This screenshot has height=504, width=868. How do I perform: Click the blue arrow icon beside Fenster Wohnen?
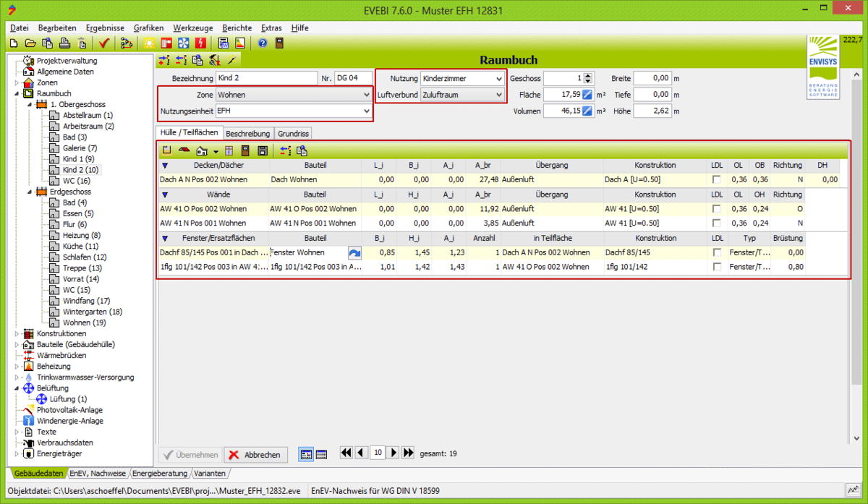click(355, 253)
